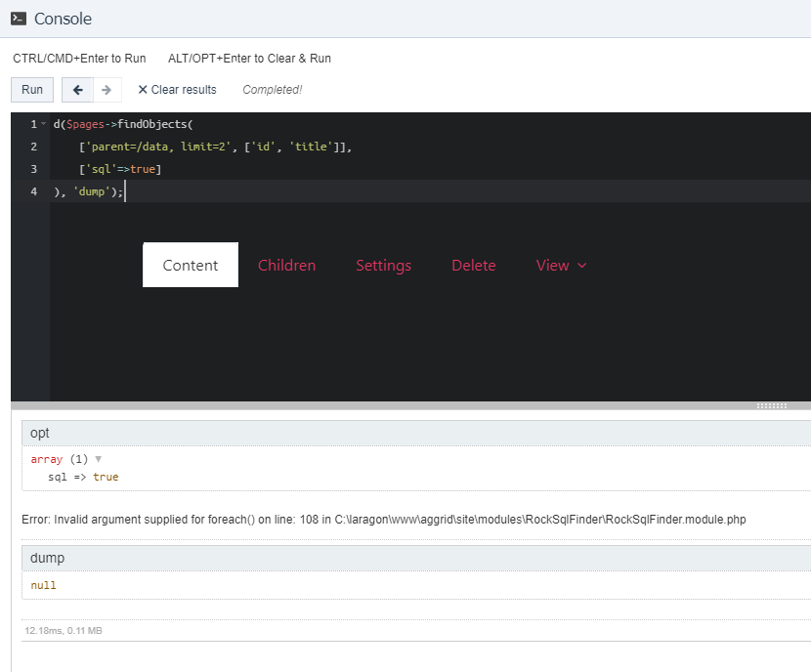This screenshot has height=672, width=811.
Task: Click the Completed! status text
Action: click(272, 90)
